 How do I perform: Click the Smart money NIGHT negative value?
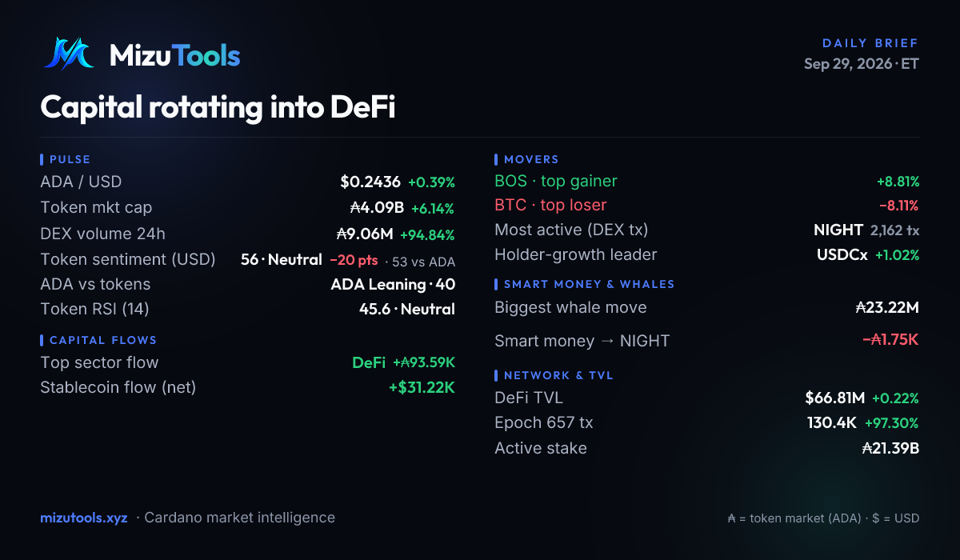point(890,339)
